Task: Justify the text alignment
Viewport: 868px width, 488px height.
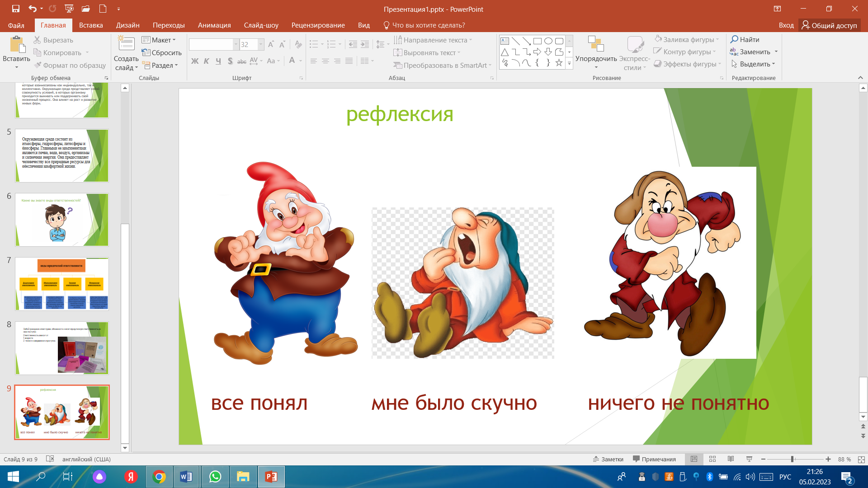Action: [349, 61]
